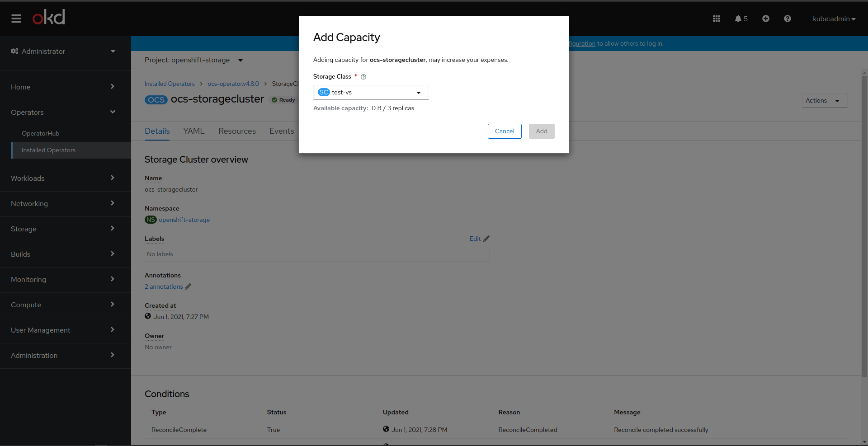
Task: Expand the Administration nav section
Action: point(66,355)
